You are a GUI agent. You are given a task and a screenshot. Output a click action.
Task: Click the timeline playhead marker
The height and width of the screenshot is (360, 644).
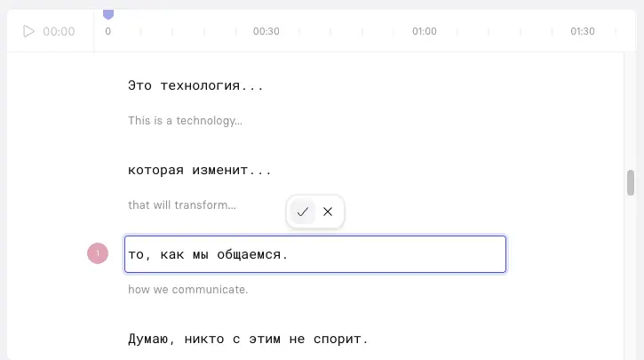(108, 14)
